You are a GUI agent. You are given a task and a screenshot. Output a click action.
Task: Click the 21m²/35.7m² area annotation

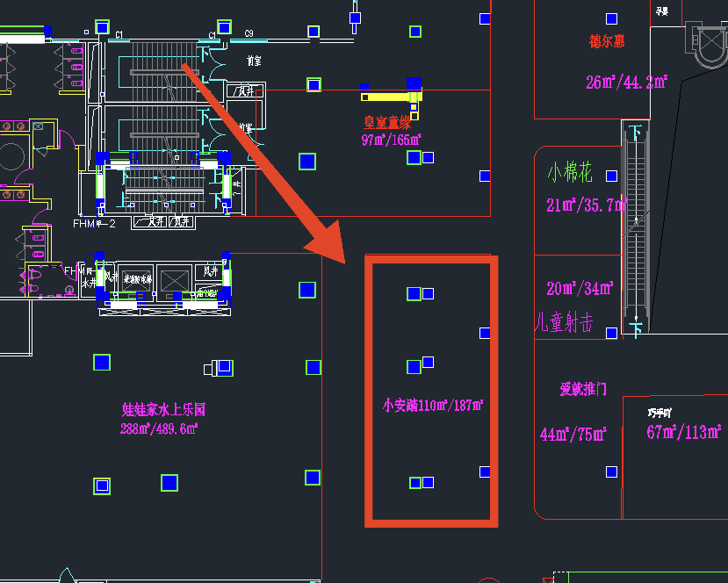(x=586, y=205)
